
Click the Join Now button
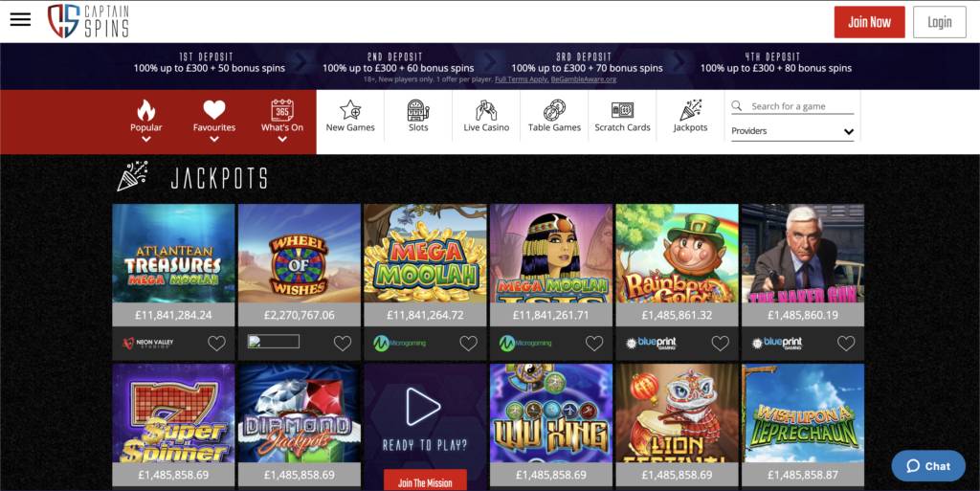point(869,22)
